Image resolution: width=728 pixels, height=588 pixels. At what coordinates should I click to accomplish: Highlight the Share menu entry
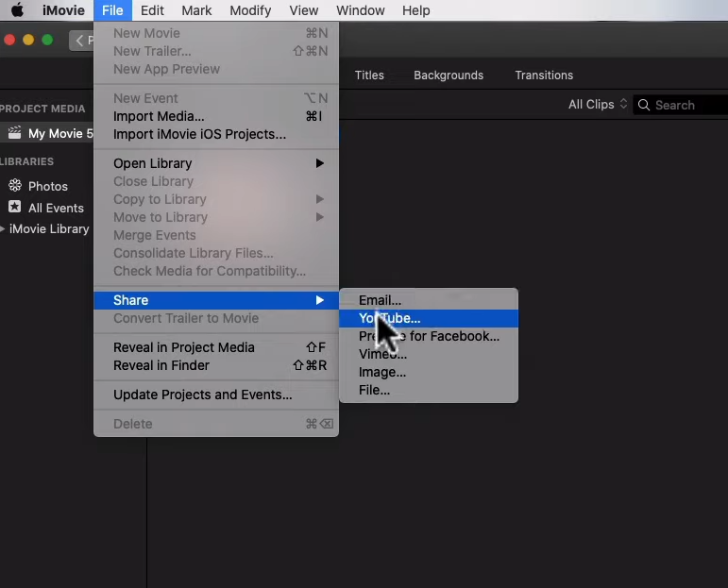click(216, 300)
